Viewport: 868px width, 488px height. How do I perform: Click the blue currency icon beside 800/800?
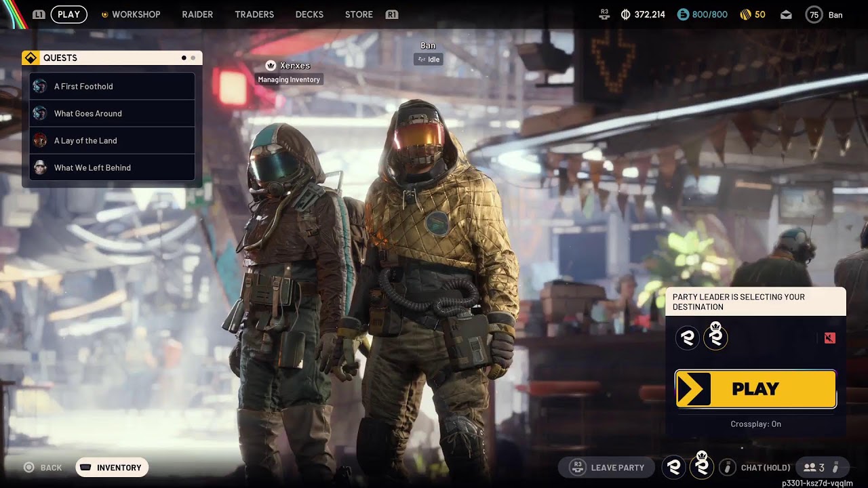(683, 14)
